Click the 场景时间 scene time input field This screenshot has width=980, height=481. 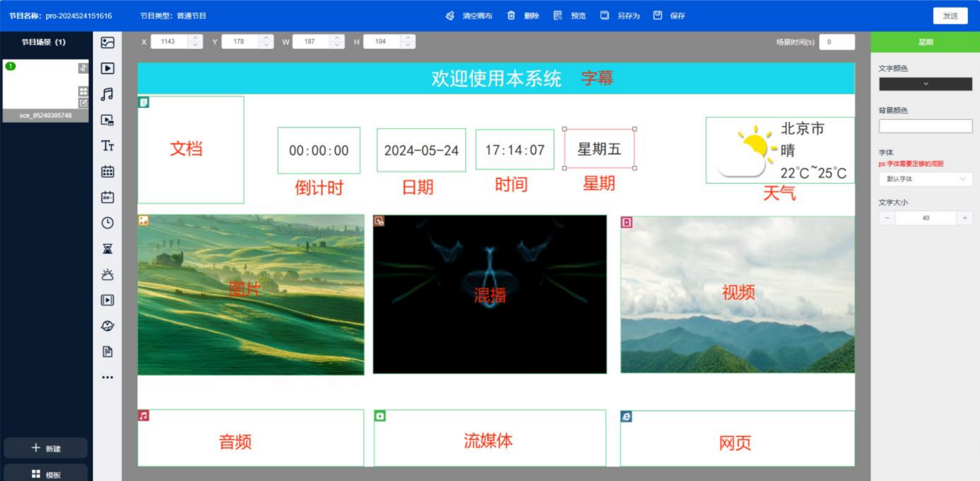836,42
